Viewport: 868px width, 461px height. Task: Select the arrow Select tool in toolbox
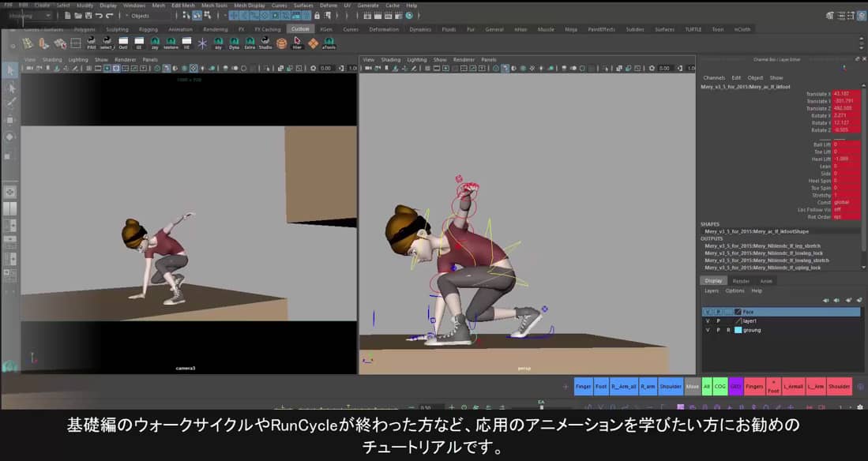(x=10, y=69)
